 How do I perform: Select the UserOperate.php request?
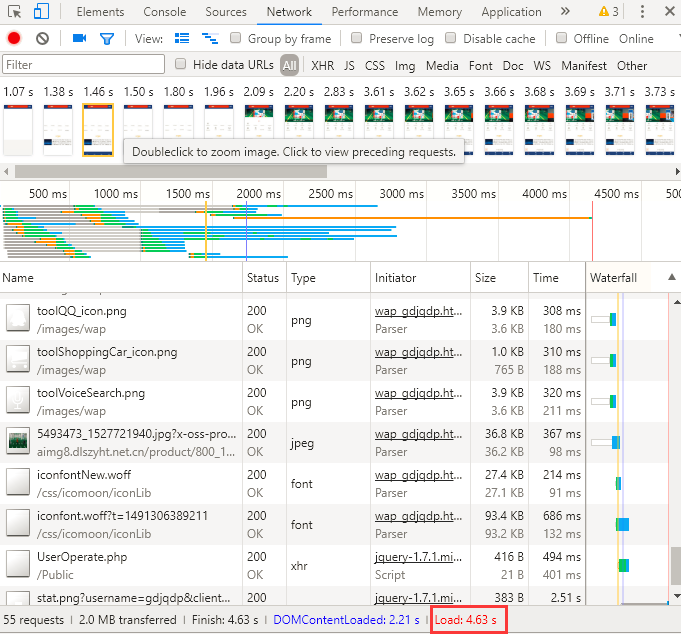pos(82,557)
